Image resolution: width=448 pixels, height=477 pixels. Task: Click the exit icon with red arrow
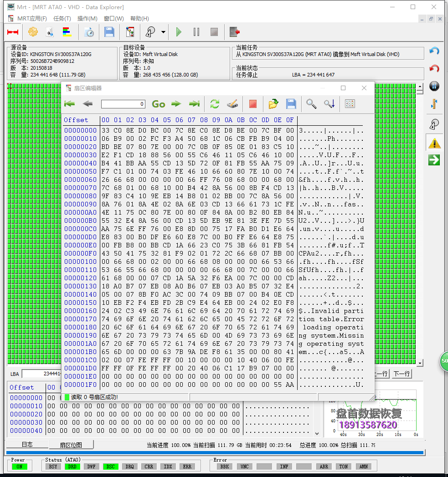click(235, 31)
